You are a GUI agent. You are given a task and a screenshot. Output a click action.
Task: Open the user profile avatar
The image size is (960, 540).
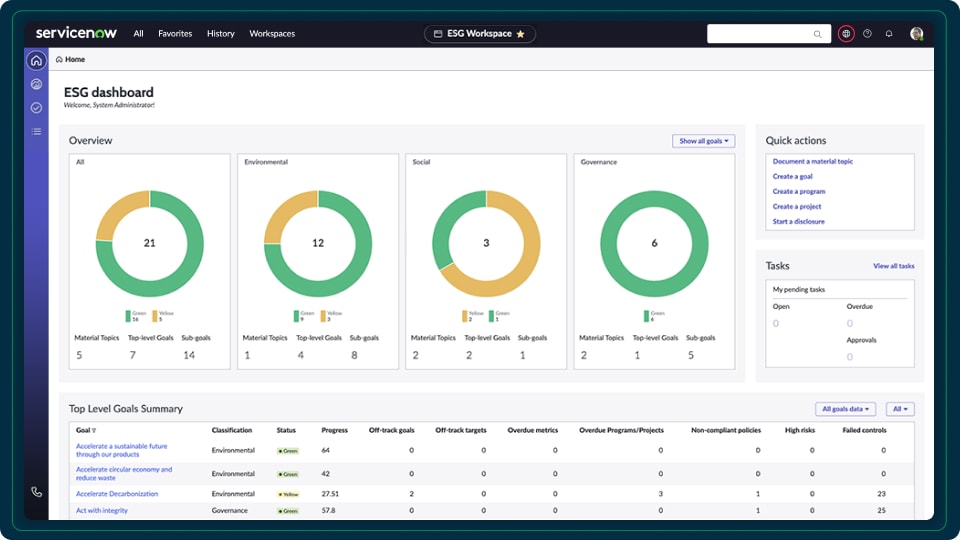pos(916,34)
